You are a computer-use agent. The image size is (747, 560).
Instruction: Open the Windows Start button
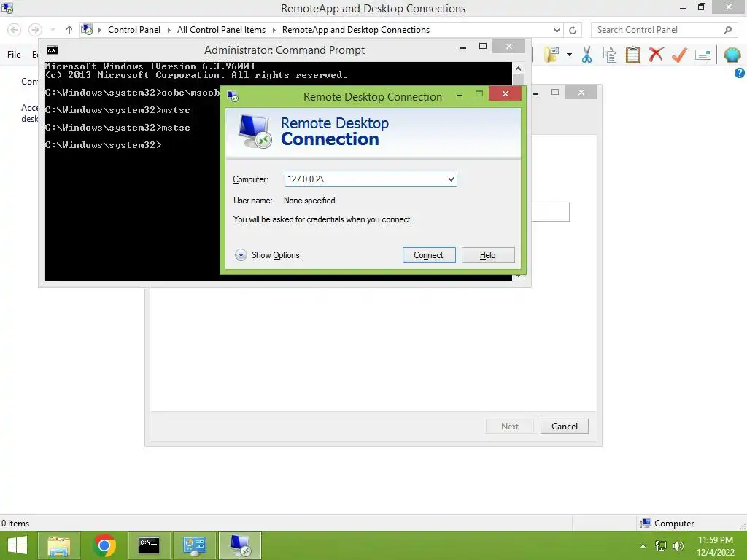[x=18, y=545]
